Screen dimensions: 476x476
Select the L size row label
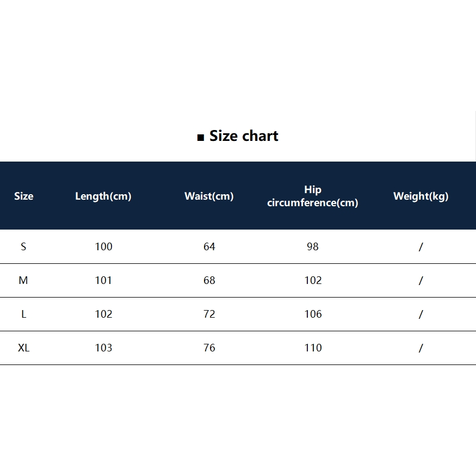click(23, 314)
